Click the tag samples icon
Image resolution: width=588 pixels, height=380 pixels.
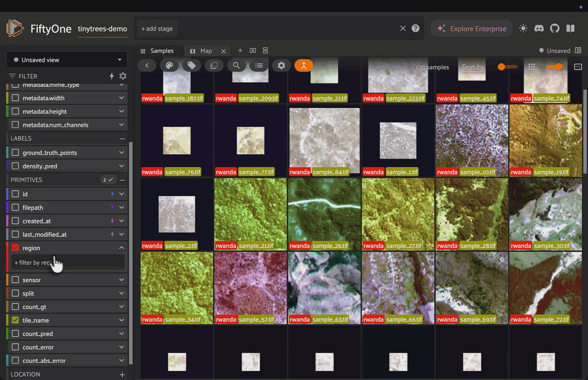pyautogui.click(x=192, y=66)
